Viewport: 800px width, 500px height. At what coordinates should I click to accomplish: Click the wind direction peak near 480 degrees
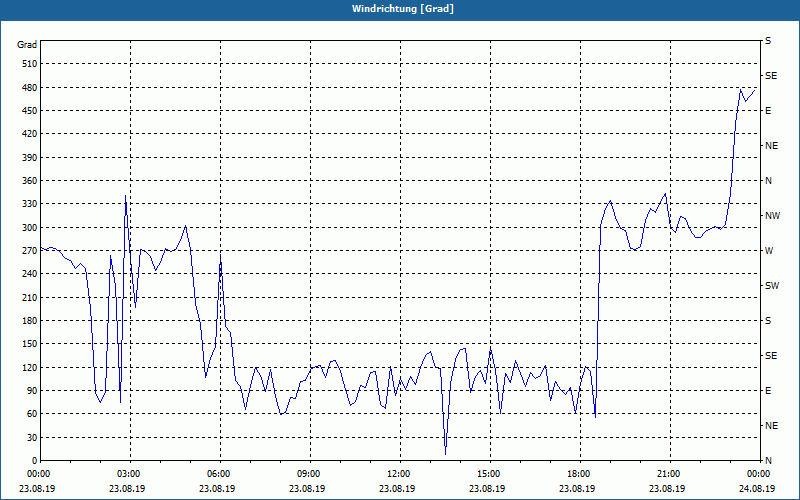point(740,90)
